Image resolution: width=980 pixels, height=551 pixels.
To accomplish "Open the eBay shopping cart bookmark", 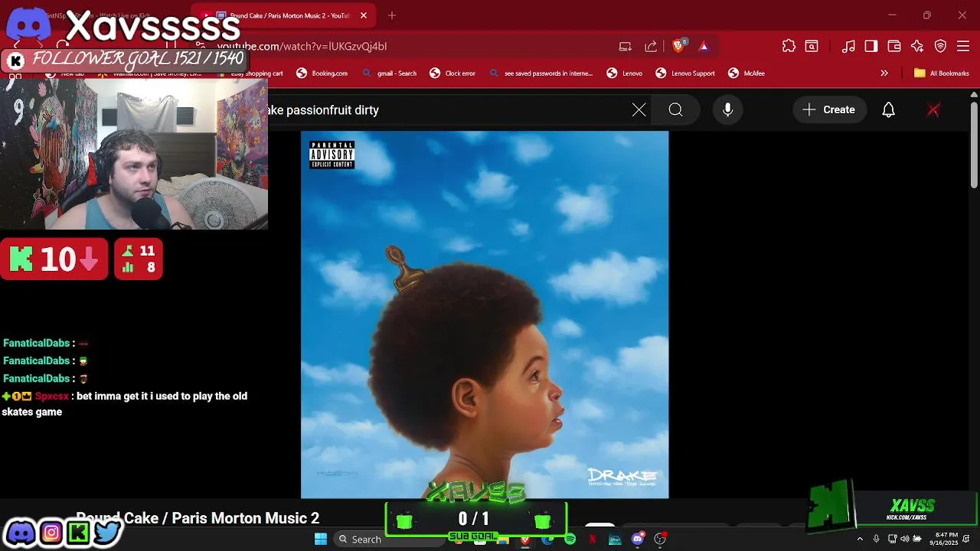I will point(250,73).
